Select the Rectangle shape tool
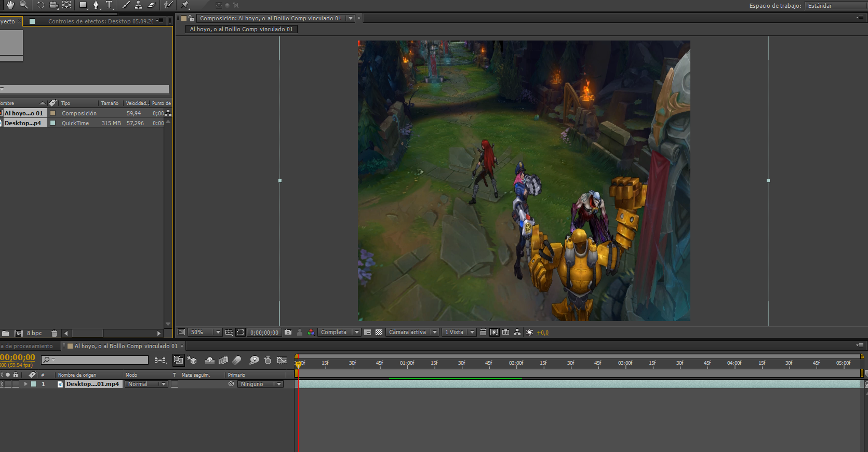The height and width of the screenshot is (452, 868). (x=83, y=5)
